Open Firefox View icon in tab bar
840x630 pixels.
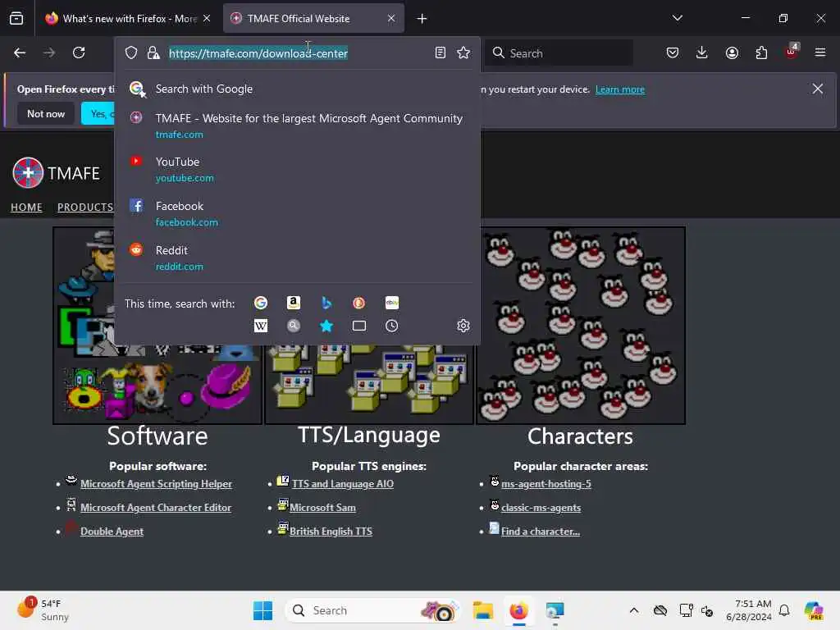(x=16, y=18)
